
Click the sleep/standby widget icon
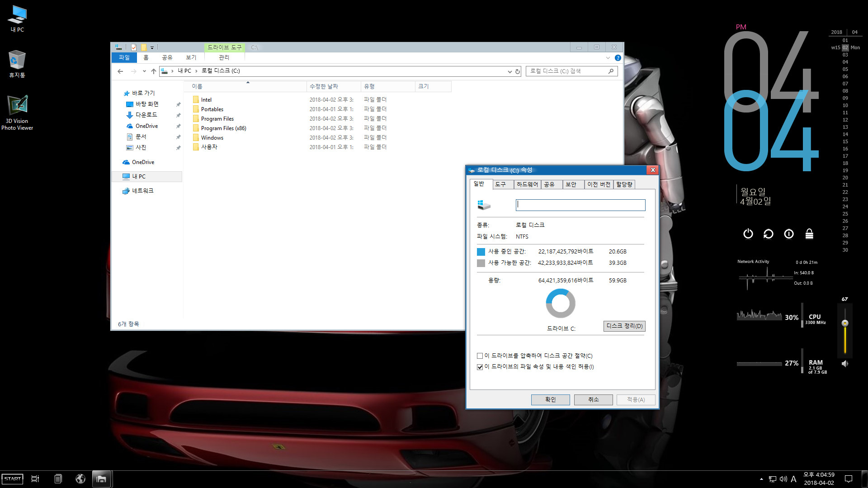coord(789,234)
